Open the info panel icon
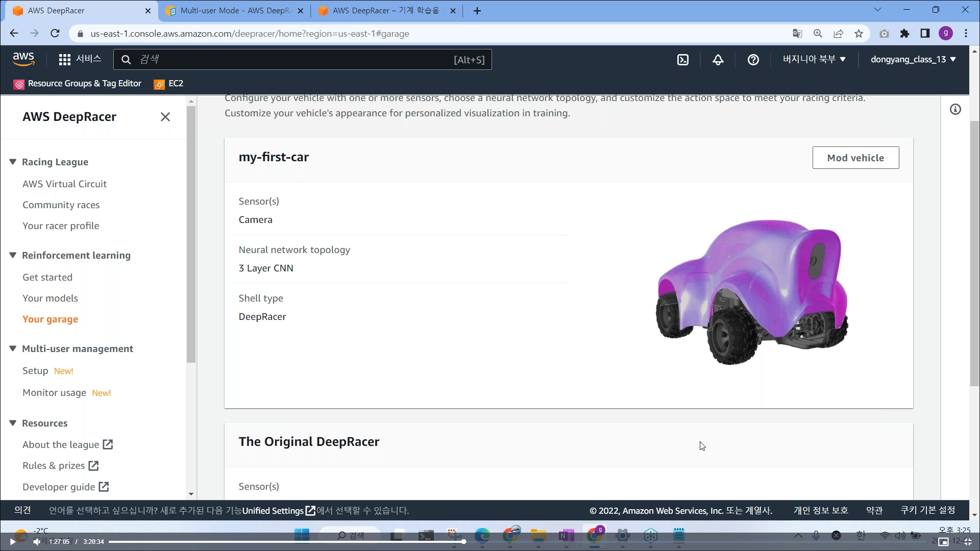Image resolution: width=980 pixels, height=551 pixels. 955,109
